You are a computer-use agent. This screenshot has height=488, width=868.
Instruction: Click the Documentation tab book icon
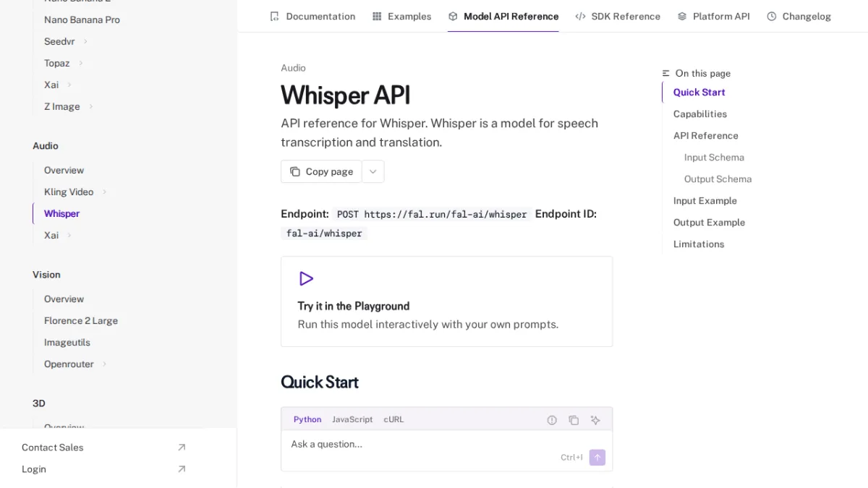pos(274,16)
